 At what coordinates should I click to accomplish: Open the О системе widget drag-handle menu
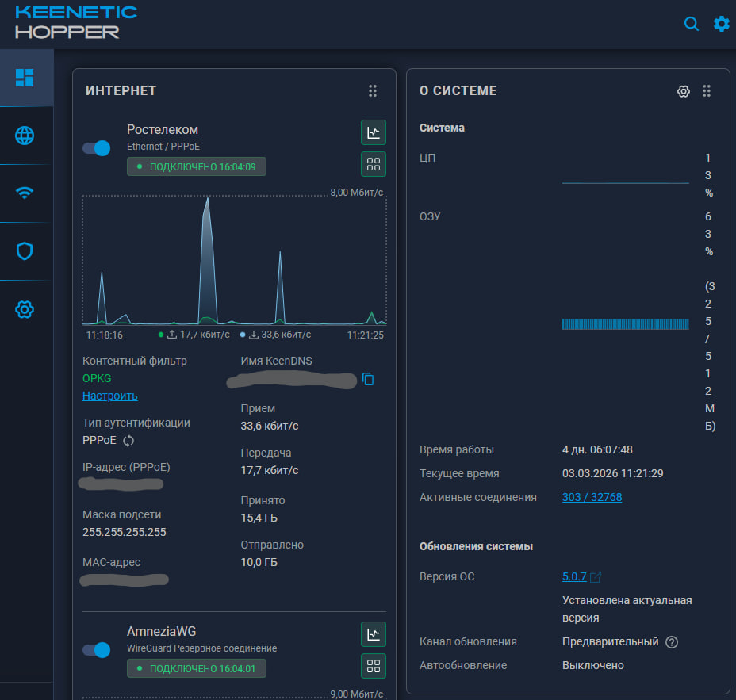coord(707,91)
